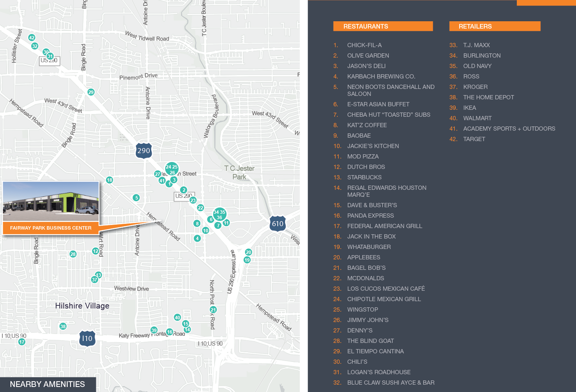576x392 pixels.
Task: Open the Restaurants section header
Action: [383, 26]
